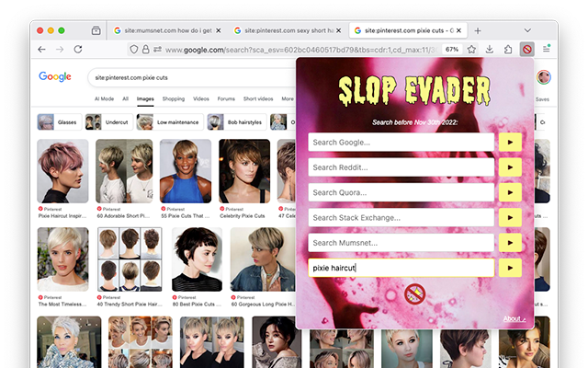The width and height of the screenshot is (588, 368).
Task: Expand the More search options
Action: pyautogui.click(x=288, y=98)
